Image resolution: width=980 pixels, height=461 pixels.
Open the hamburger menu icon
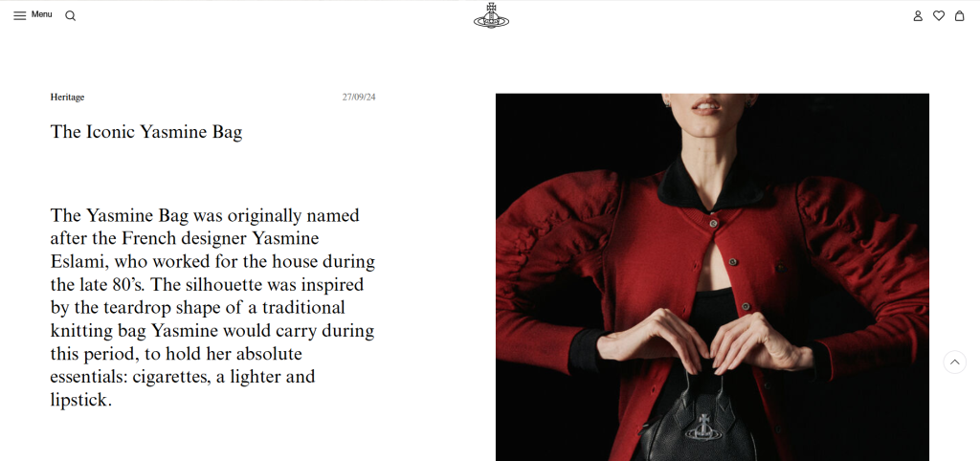point(20,15)
